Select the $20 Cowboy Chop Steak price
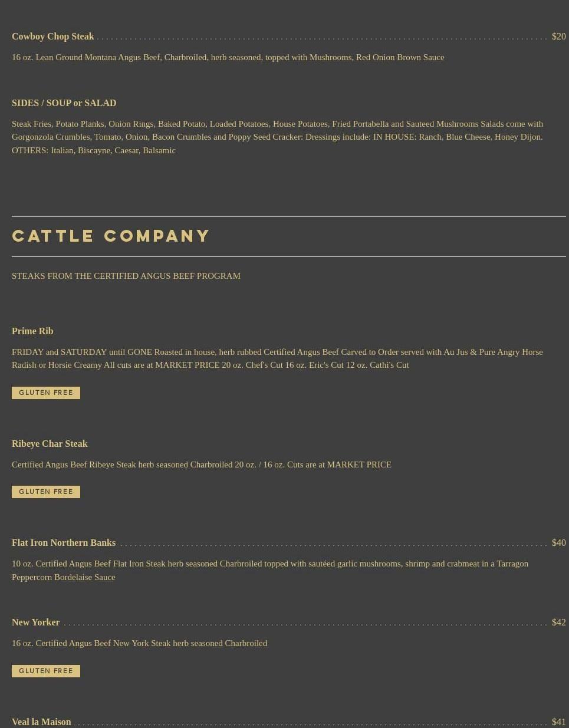The height and width of the screenshot is (728, 569). [x=558, y=37]
